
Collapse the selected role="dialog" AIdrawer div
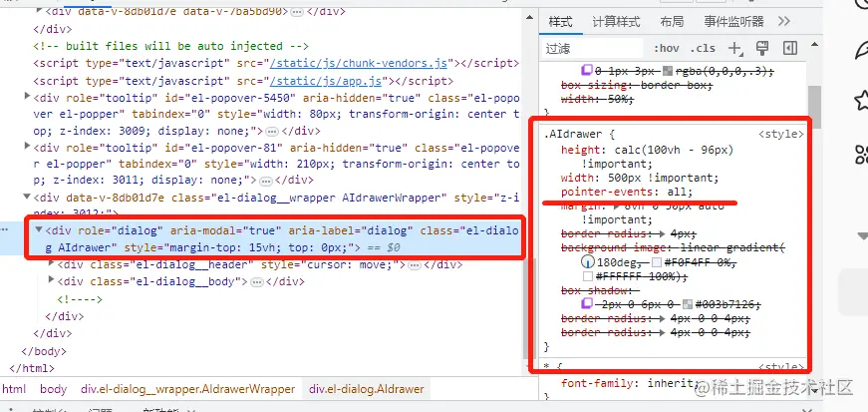pyautogui.click(x=39, y=229)
